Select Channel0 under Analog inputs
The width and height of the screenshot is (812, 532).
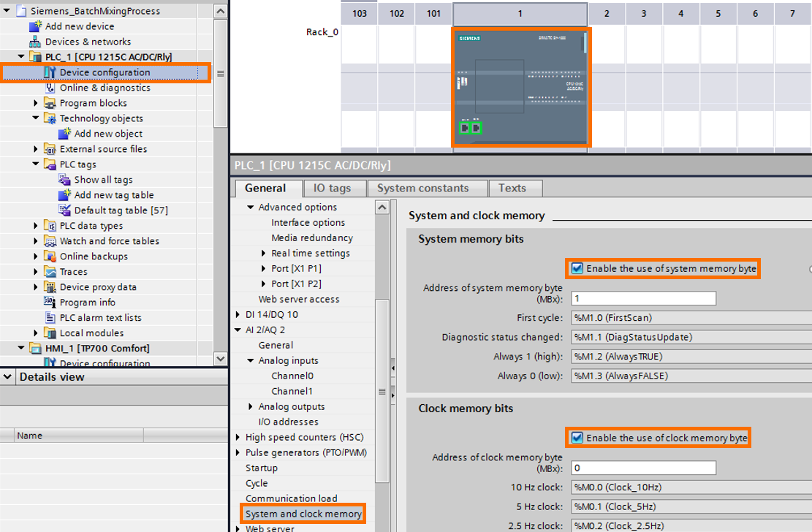pyautogui.click(x=292, y=376)
